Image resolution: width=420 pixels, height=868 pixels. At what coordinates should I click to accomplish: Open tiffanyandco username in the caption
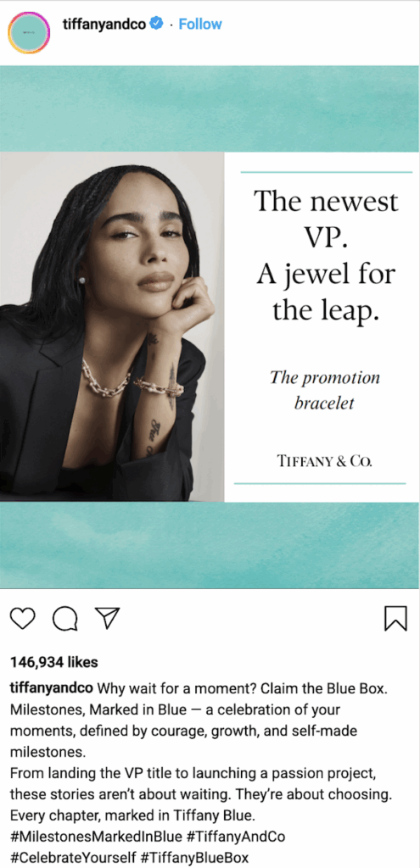pos(52,690)
